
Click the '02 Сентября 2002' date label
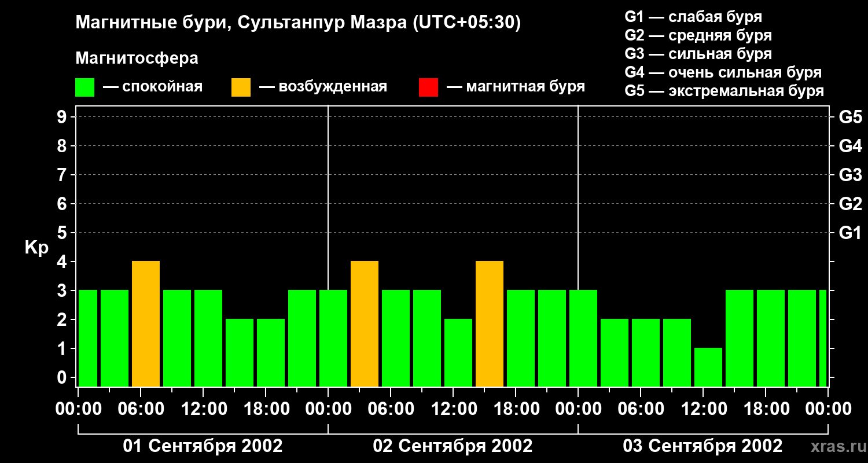(x=453, y=446)
